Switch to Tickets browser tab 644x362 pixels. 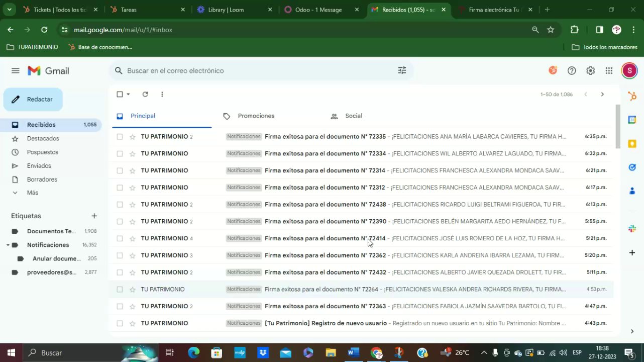click(x=60, y=10)
